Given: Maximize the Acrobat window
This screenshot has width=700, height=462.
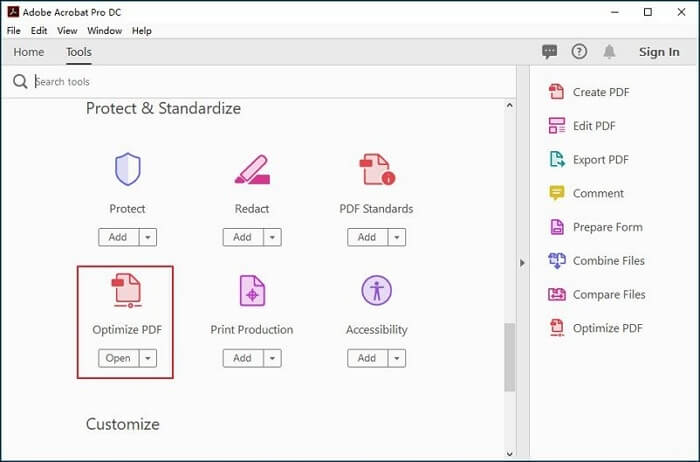Looking at the screenshot, I should pos(648,12).
